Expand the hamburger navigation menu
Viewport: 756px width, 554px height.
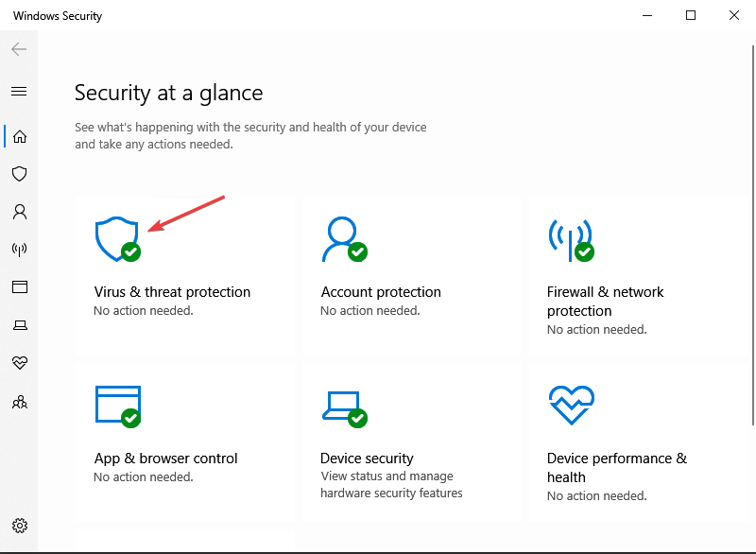[x=19, y=92]
